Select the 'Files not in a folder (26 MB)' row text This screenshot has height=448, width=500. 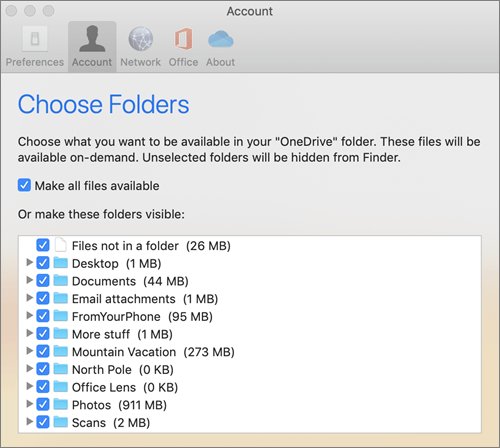click(151, 246)
